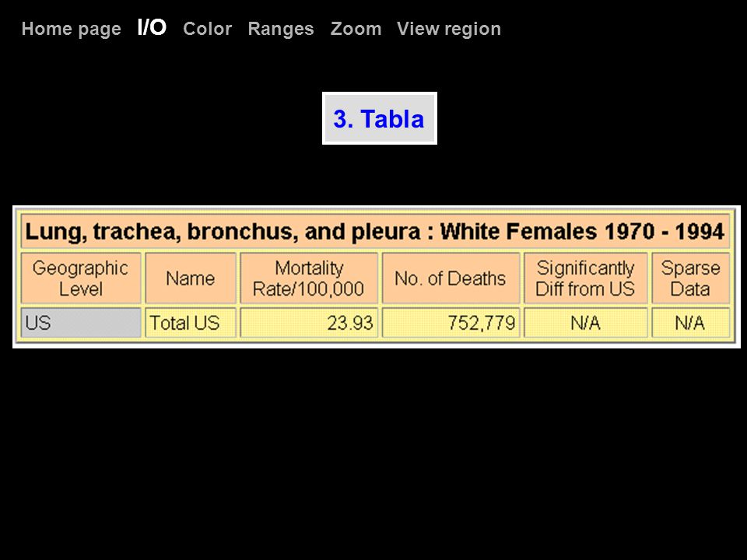Click the Sparse Data column header
747x560 pixels.
point(691,278)
